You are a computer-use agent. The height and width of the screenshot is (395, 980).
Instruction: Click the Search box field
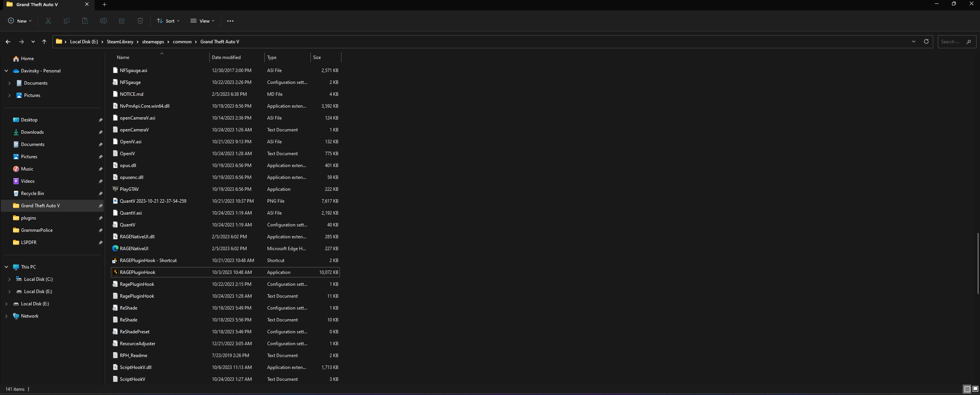pyautogui.click(x=957, y=42)
